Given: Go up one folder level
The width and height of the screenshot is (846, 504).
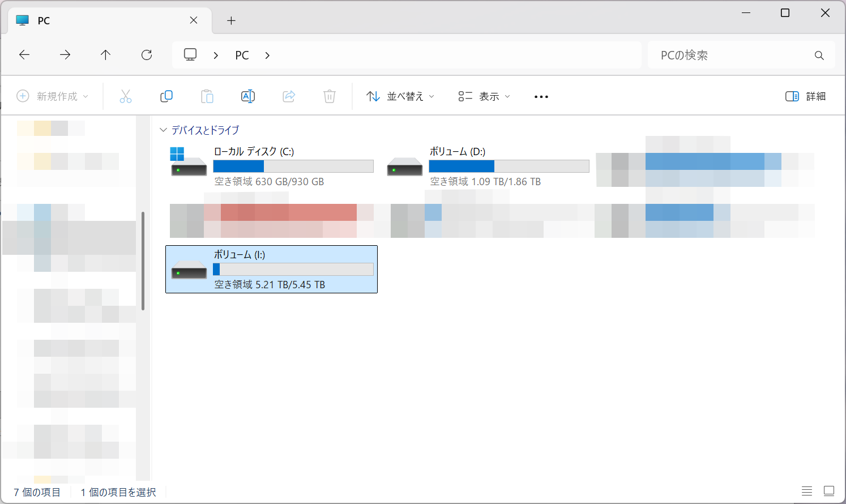Looking at the screenshot, I should pos(105,55).
